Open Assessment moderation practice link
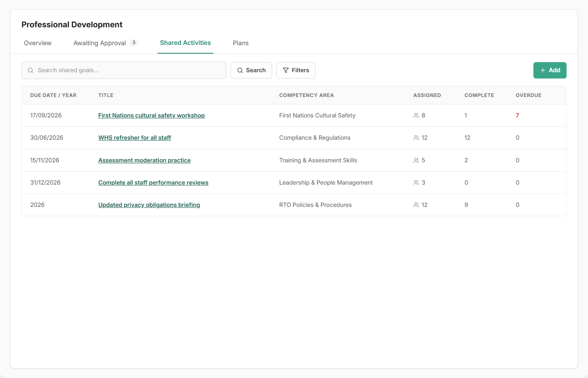The height and width of the screenshot is (378, 588). [x=144, y=160]
